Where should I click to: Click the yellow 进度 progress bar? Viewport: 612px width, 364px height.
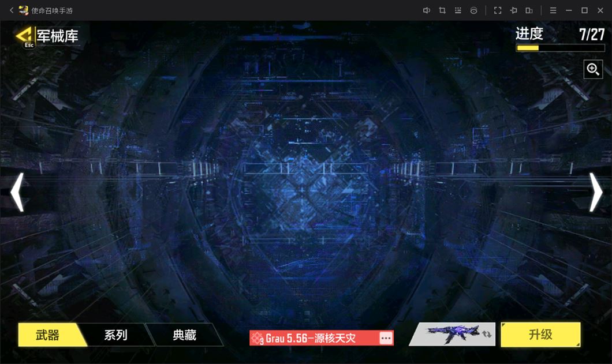[x=560, y=48]
